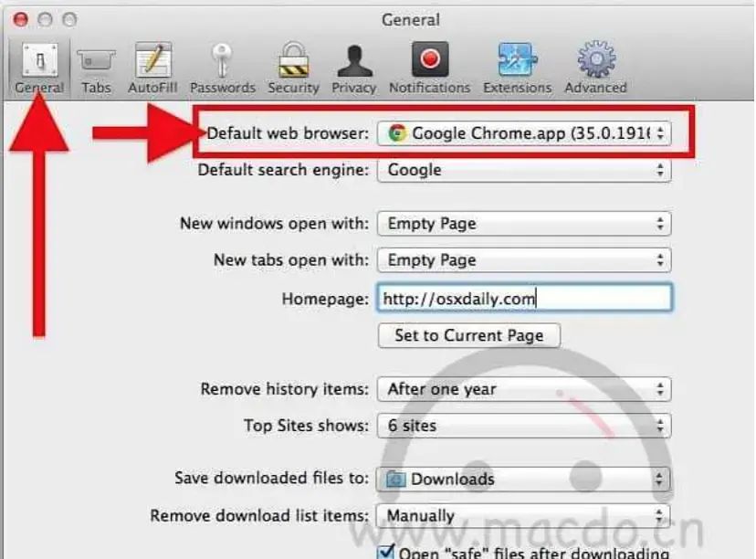
Task: Expand the New tabs open with menu
Action: (x=524, y=260)
